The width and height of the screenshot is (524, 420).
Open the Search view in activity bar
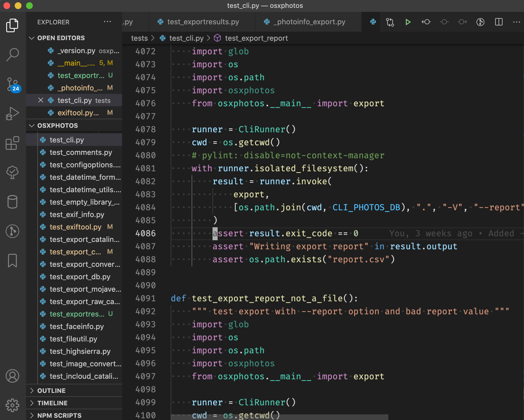(x=12, y=55)
